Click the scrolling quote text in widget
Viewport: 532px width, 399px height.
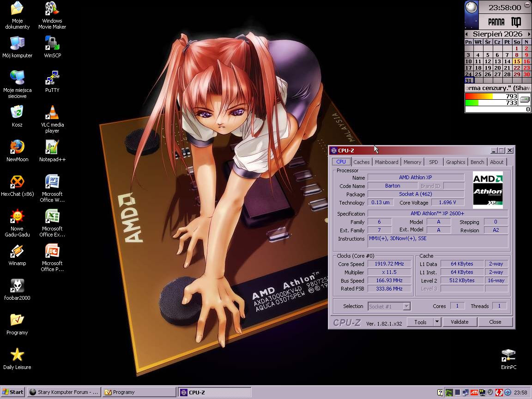coord(498,88)
